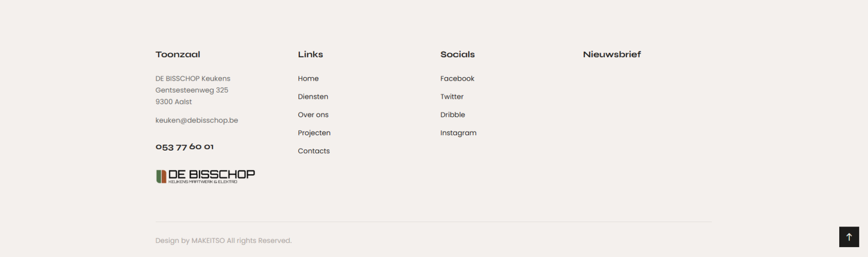Click the Gentsesteenweg 325 address line

click(192, 90)
